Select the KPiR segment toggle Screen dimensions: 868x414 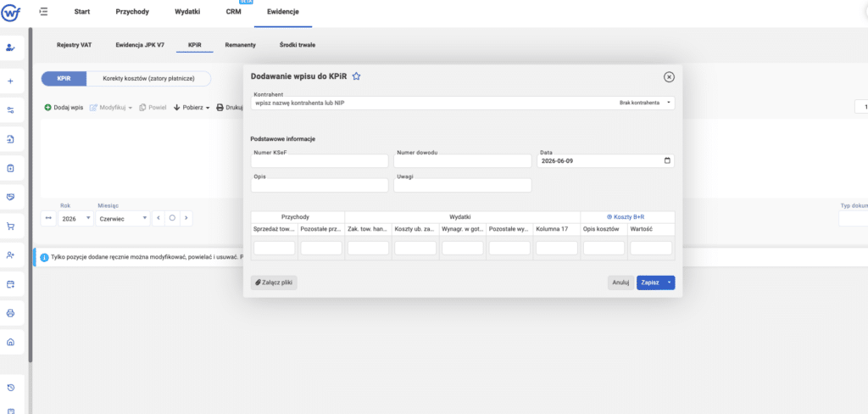[64, 79]
